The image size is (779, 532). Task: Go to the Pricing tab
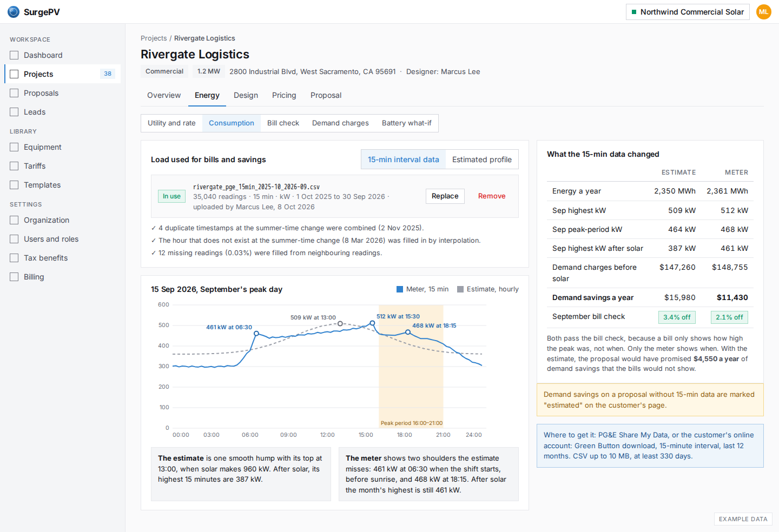284,95
